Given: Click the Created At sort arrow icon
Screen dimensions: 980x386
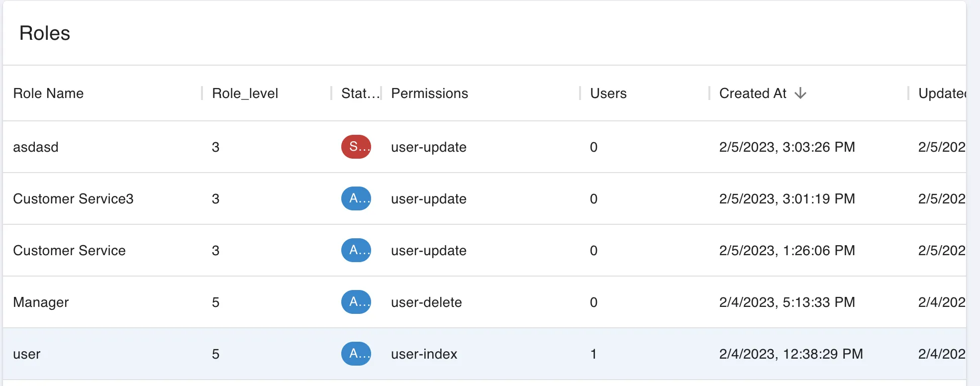Looking at the screenshot, I should [800, 93].
